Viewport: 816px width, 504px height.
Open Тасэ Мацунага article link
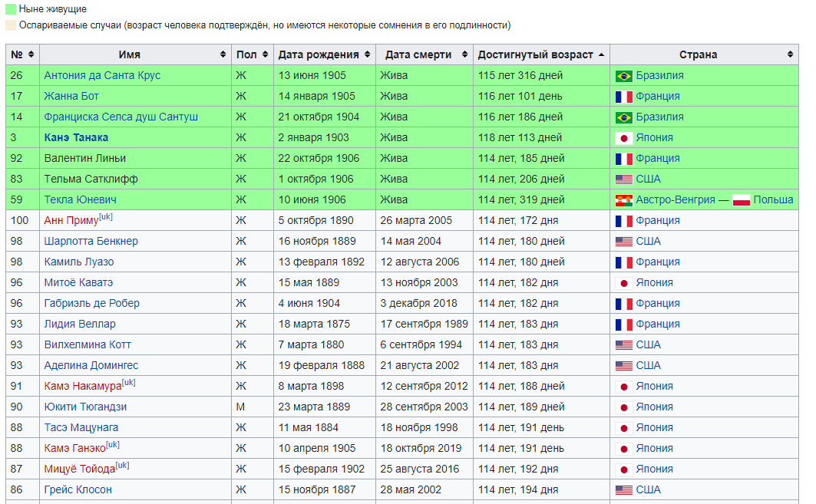coord(81,427)
